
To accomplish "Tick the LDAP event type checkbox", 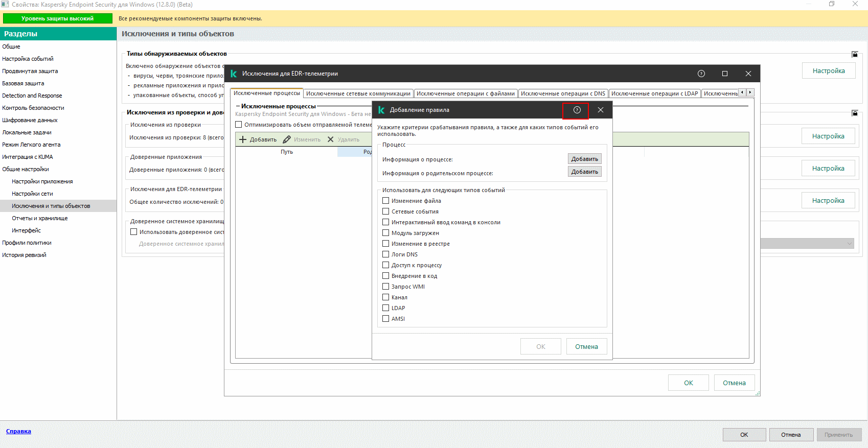I will tap(386, 308).
